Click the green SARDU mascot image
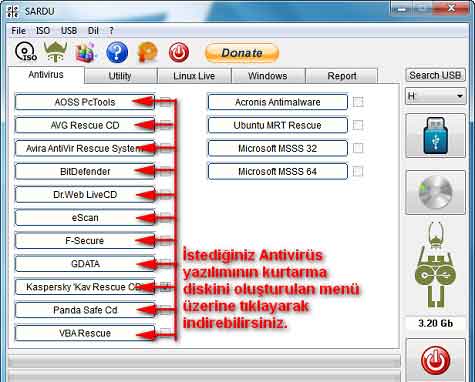Image resolution: width=475 pixels, height=382 pixels. [435, 265]
